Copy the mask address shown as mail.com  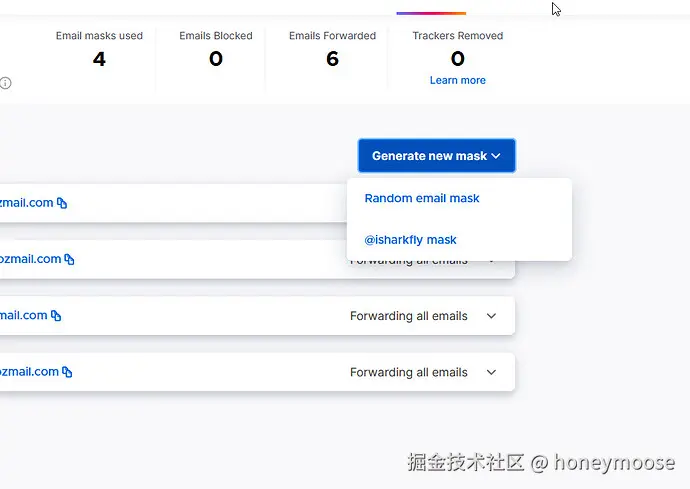tap(56, 316)
